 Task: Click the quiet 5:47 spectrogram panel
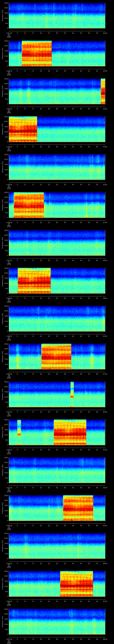57,243
